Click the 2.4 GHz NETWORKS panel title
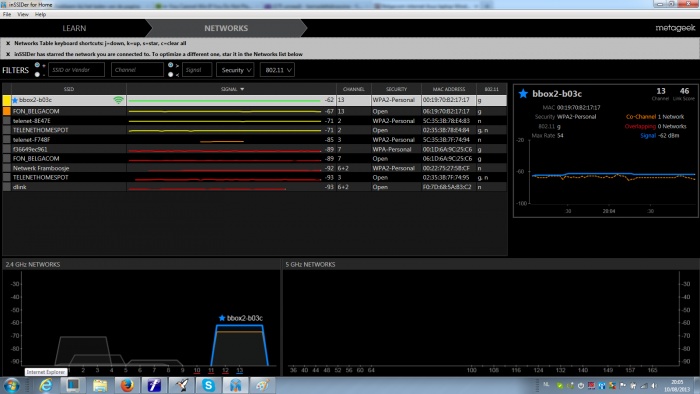Image resolution: width=700 pixels, height=394 pixels. pos(33,265)
